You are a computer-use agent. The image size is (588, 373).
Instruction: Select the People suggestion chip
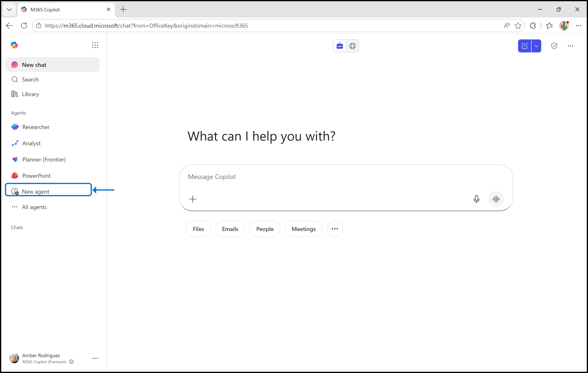pyautogui.click(x=265, y=229)
